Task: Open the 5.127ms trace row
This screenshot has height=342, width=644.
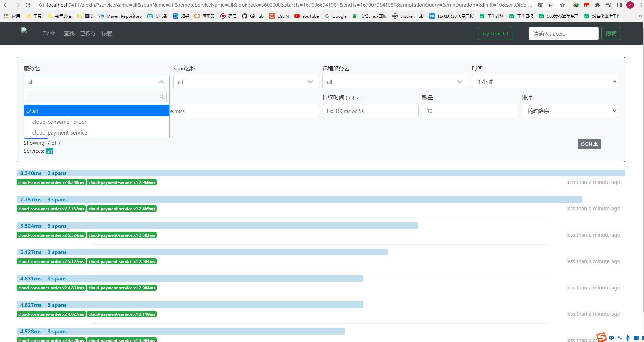Action: point(202,252)
